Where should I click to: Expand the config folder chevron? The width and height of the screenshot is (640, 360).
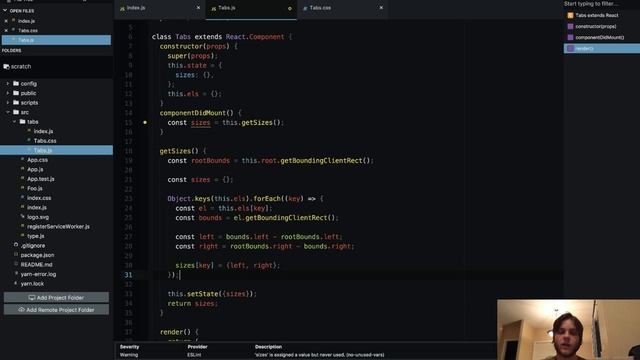[x=7, y=84]
